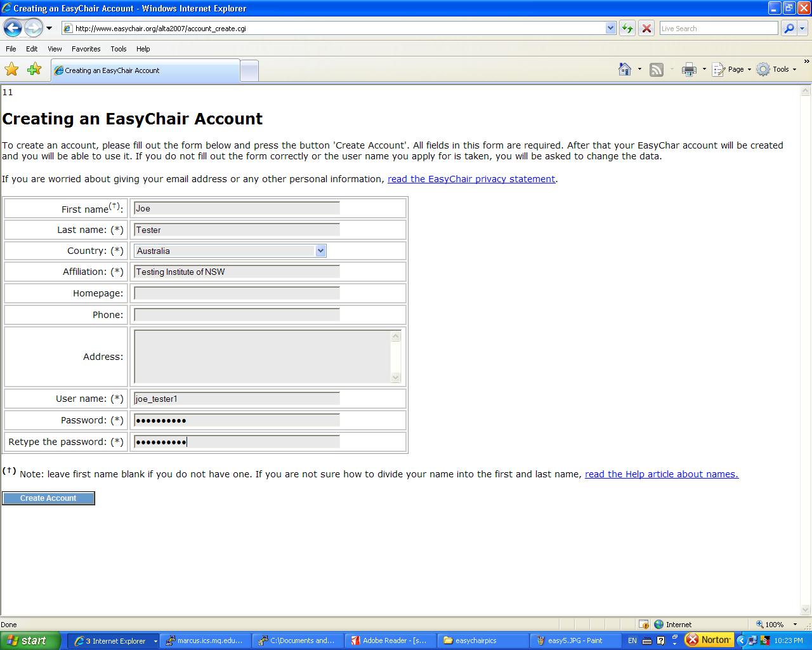Switch to easy5.JPG - Paint window
The height and width of the screenshot is (650, 812).
click(576, 641)
